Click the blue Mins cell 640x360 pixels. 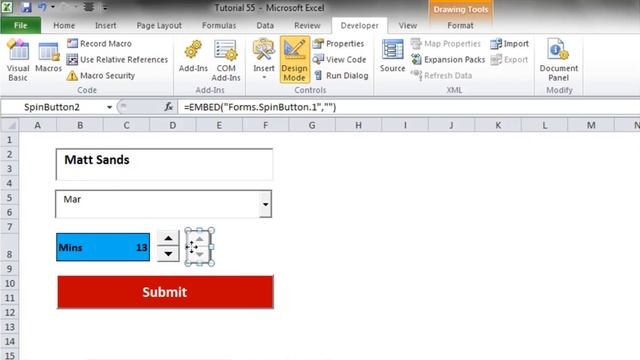(103, 247)
